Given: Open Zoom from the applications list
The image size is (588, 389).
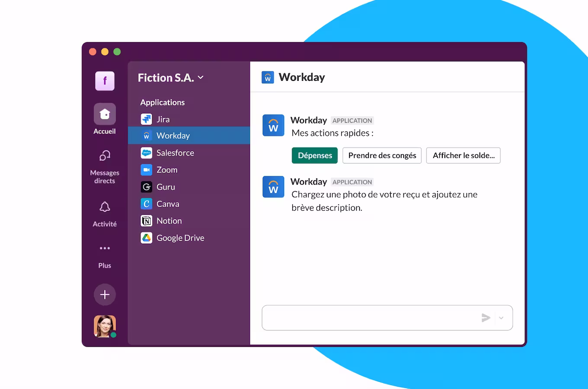Looking at the screenshot, I should (167, 170).
